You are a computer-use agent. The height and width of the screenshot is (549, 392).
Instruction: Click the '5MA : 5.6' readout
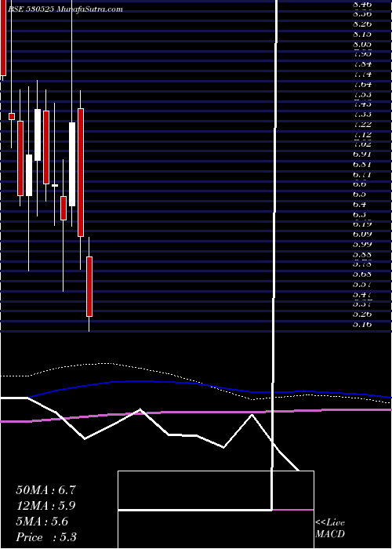(42, 522)
